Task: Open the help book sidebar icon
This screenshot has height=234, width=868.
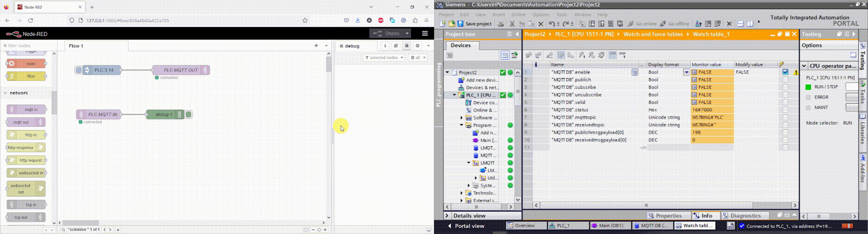Action: tap(395, 45)
